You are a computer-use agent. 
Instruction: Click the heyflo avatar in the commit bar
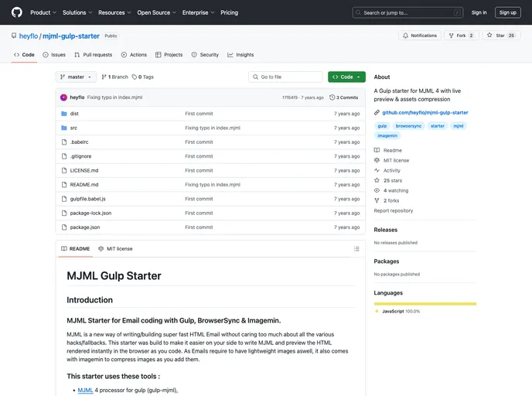(63, 97)
